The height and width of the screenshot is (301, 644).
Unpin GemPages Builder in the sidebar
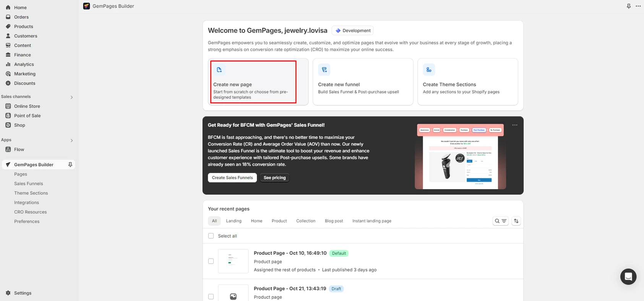[70, 165]
